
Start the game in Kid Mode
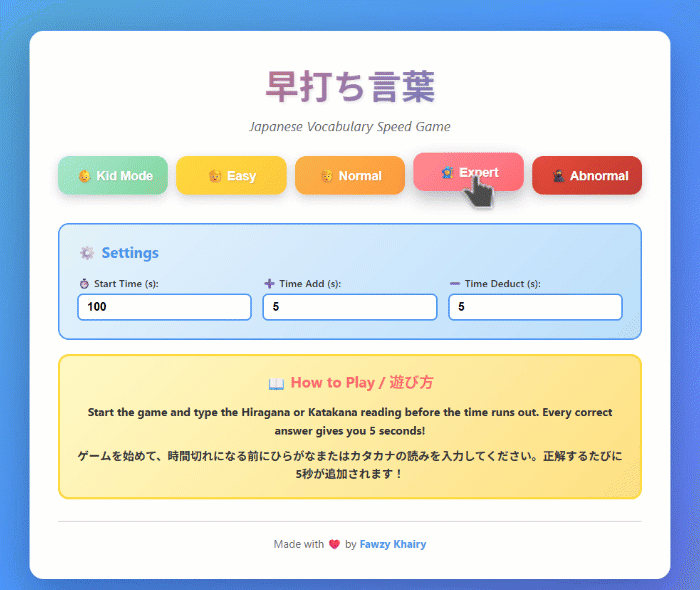pyautogui.click(x=113, y=175)
